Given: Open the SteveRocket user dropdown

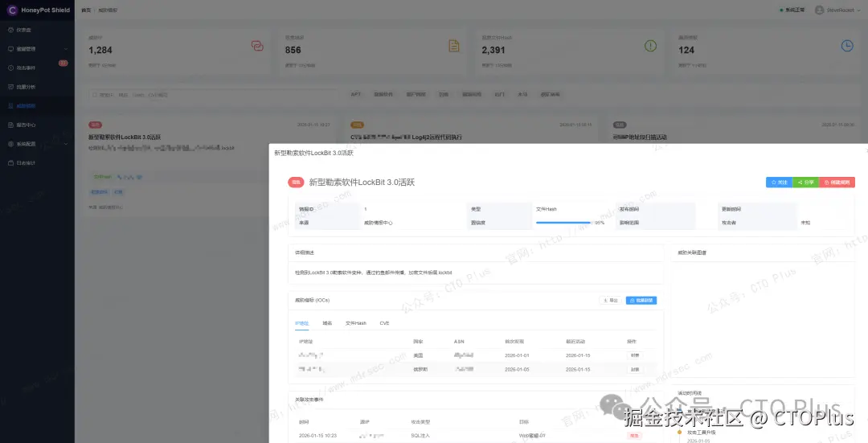Looking at the screenshot, I should pyautogui.click(x=837, y=10).
